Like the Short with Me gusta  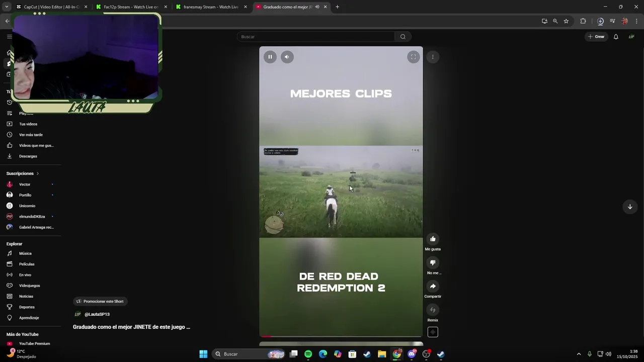tap(433, 239)
